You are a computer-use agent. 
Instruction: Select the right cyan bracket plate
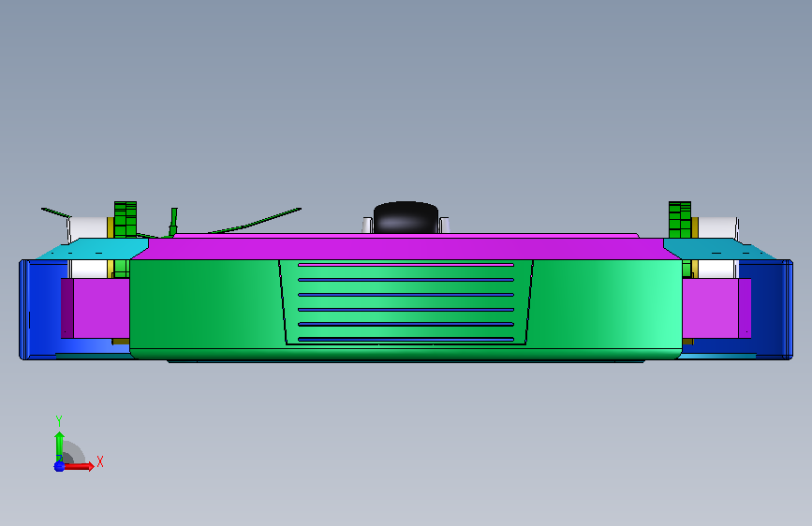point(720,249)
